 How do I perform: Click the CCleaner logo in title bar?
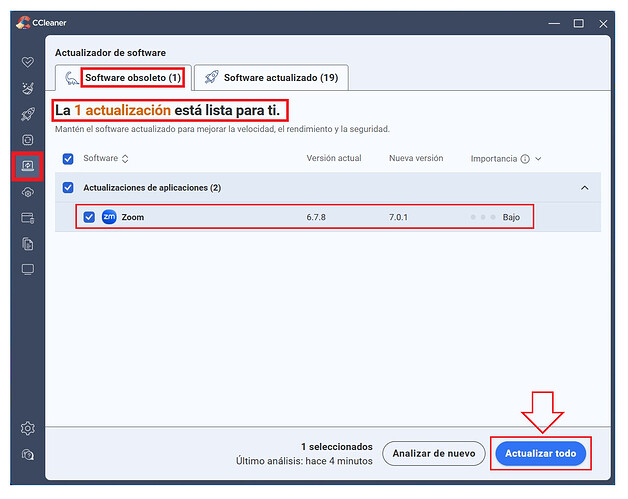point(23,23)
